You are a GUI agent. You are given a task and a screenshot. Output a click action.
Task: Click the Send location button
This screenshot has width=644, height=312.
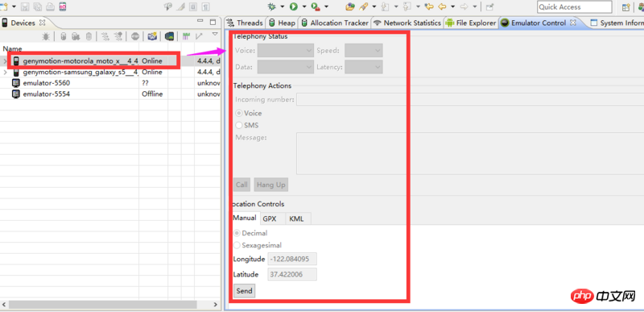pyautogui.click(x=245, y=290)
